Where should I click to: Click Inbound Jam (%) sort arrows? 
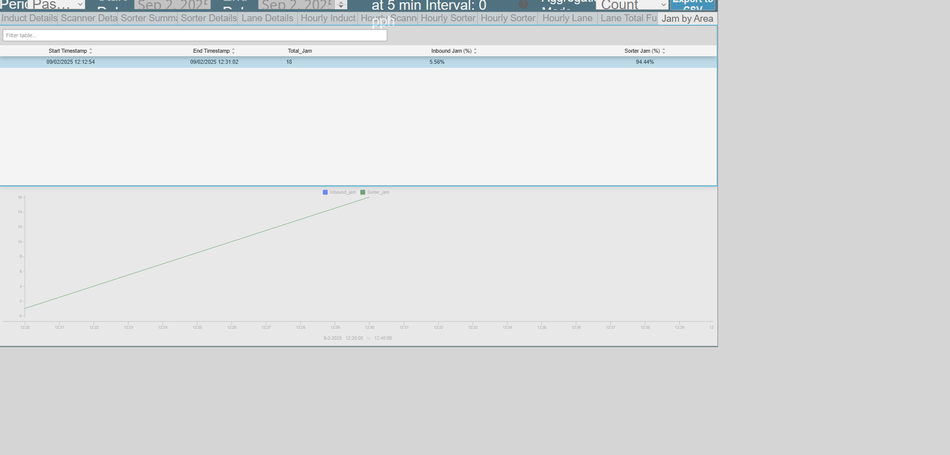(475, 51)
